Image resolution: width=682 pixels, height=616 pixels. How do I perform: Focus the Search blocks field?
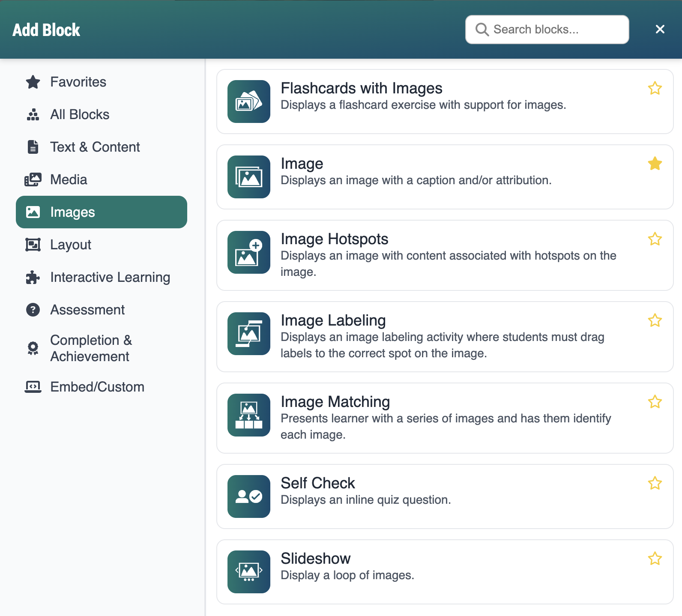pos(547,30)
